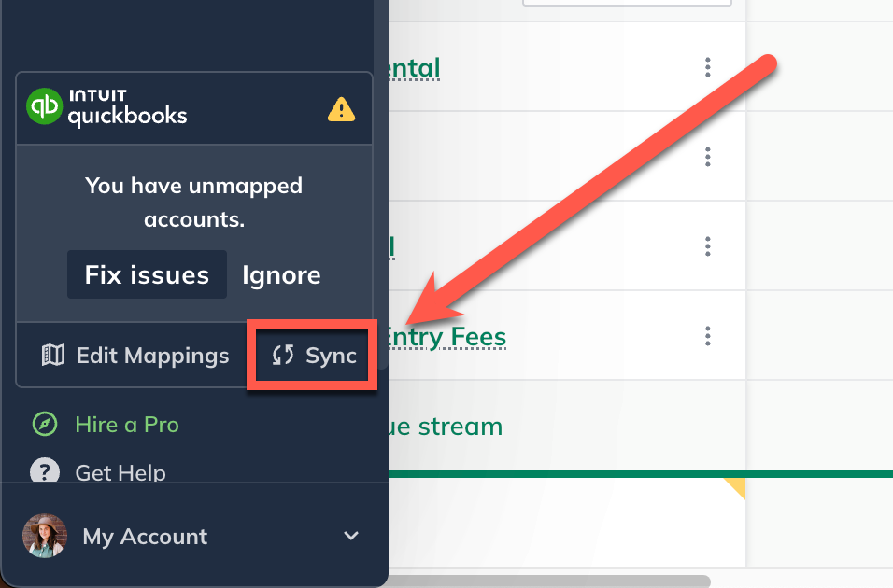Open the three-dot menu on the Rental row
893x588 pixels.
[707, 67]
